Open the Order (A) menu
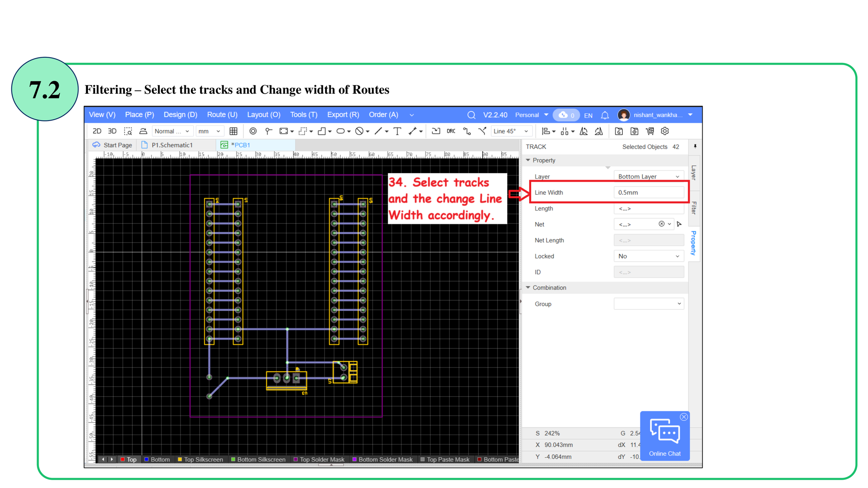 coord(383,115)
